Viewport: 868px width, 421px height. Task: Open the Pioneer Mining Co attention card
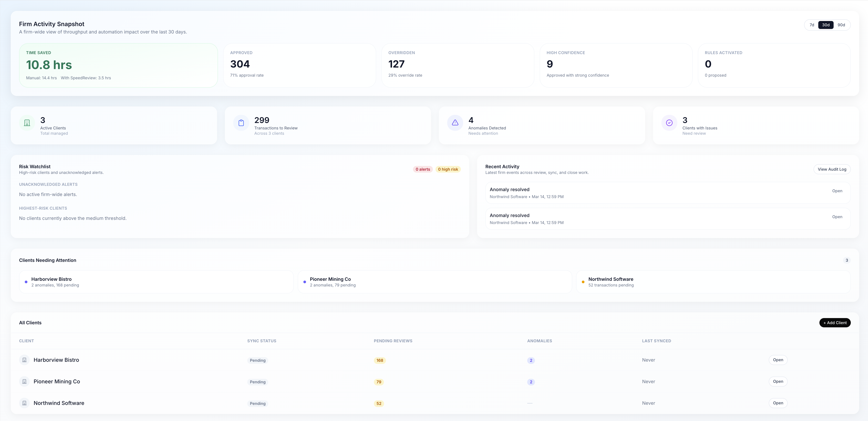click(x=435, y=282)
